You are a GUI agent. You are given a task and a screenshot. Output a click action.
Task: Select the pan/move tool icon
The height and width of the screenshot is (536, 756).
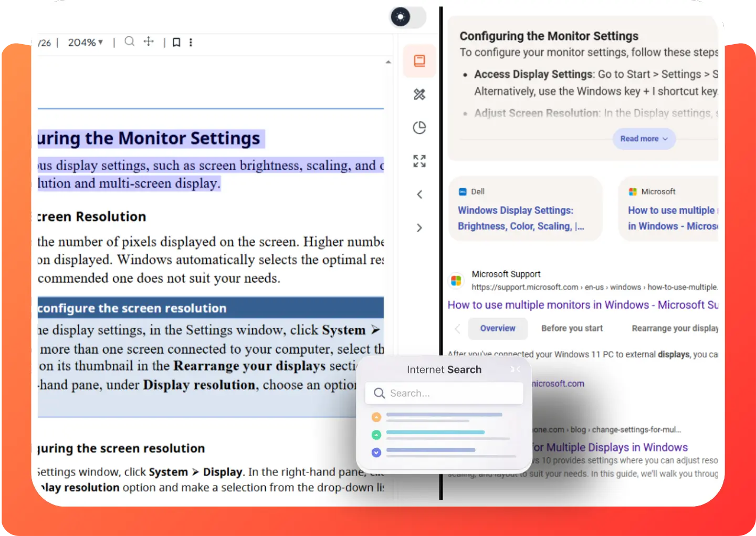coord(149,42)
